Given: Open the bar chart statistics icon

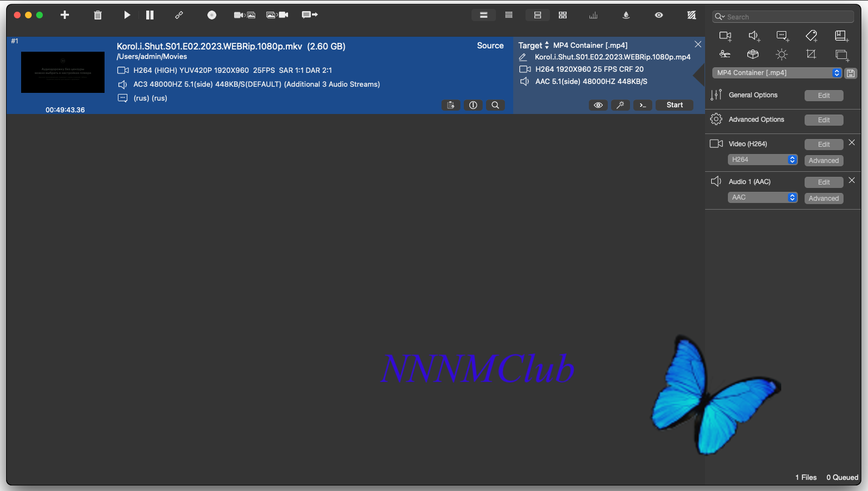Looking at the screenshot, I should pyautogui.click(x=593, y=15).
